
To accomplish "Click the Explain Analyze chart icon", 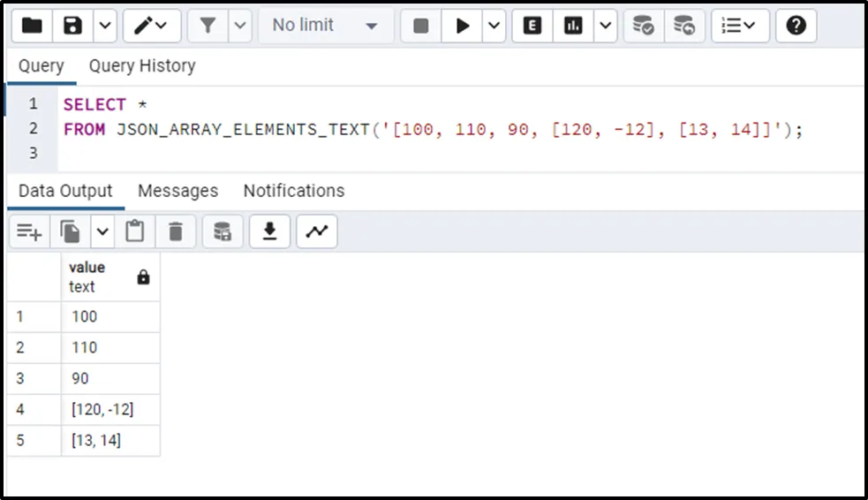I will click(574, 26).
